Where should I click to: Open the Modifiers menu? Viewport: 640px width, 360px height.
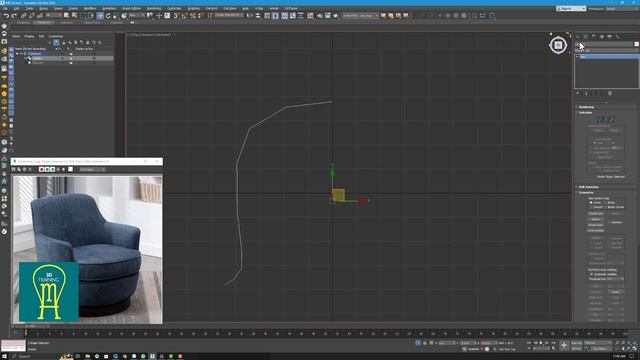point(90,8)
